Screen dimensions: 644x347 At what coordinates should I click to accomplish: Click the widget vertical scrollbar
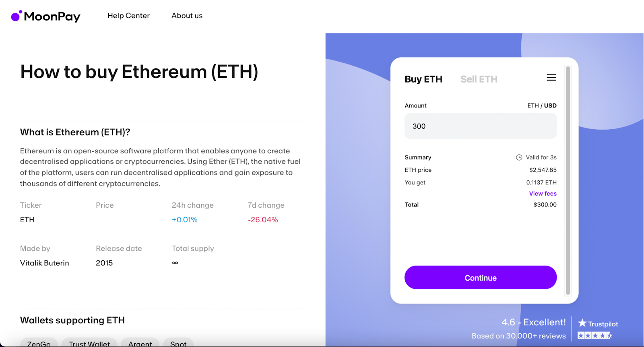(x=568, y=180)
